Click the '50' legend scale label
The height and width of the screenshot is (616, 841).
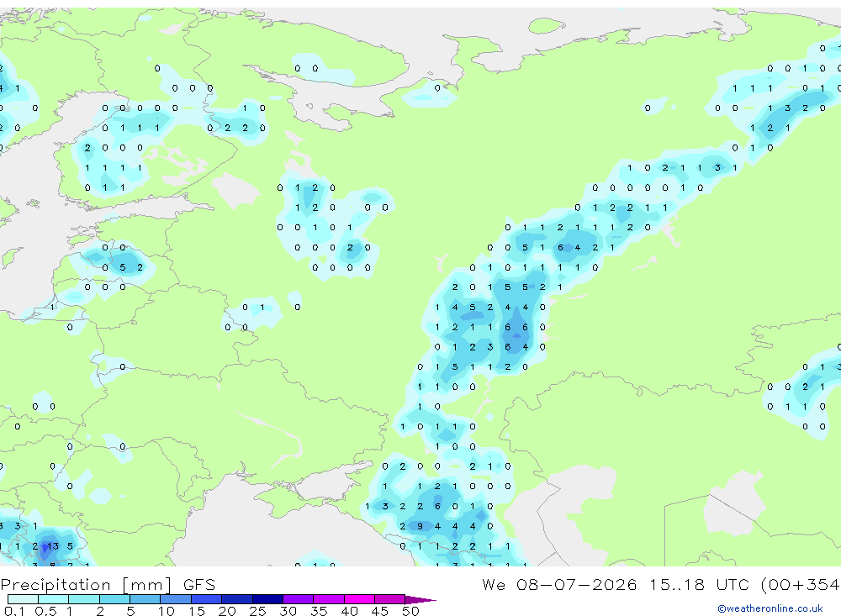coord(410,611)
